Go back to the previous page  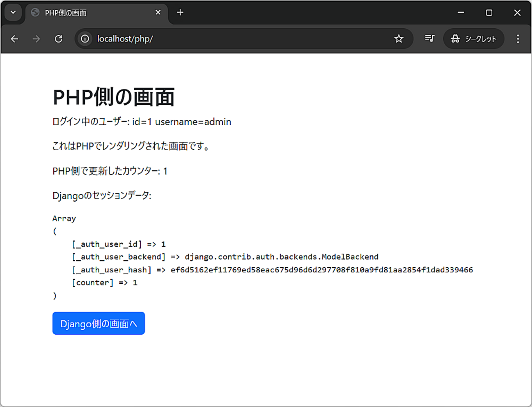point(14,39)
